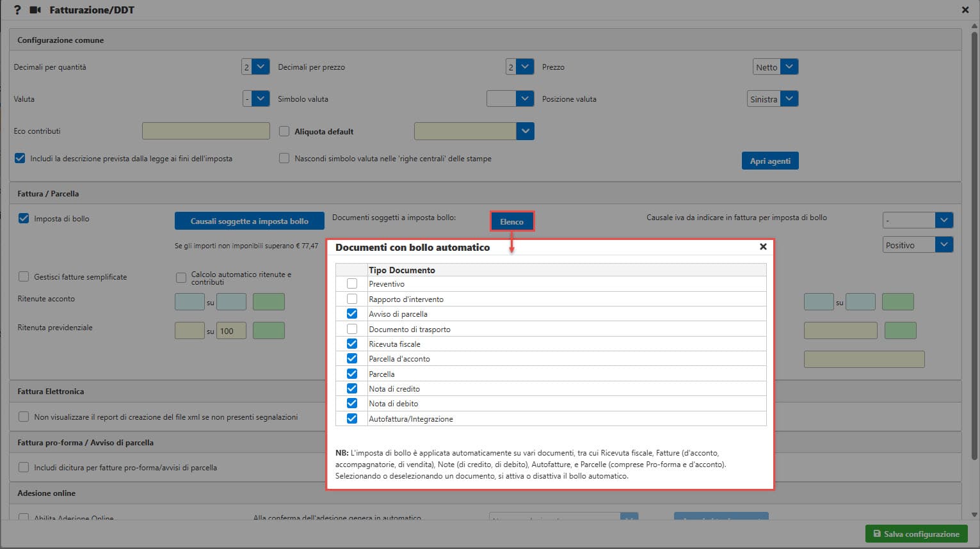Enable Gestisci fatture semplificate checkbox

point(24,277)
